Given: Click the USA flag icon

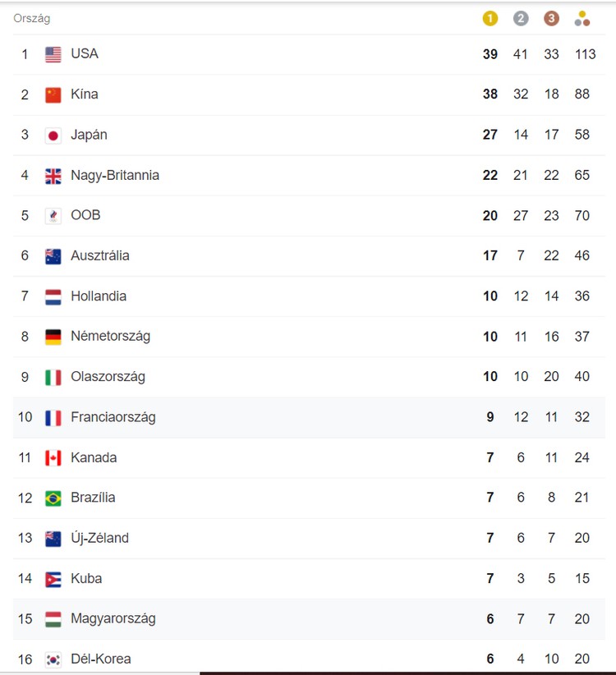Looking at the screenshot, I should coord(53,54).
